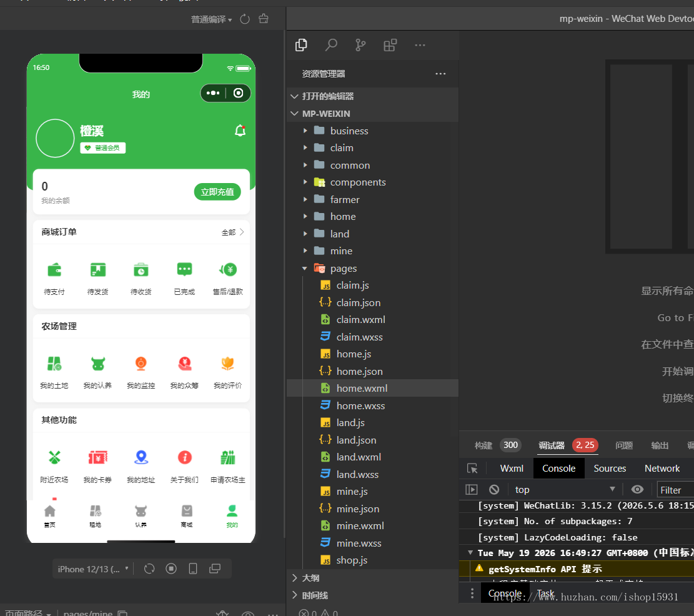Tap the 我的评价 icon
Viewport: 694px width, 616px height.
point(228,364)
